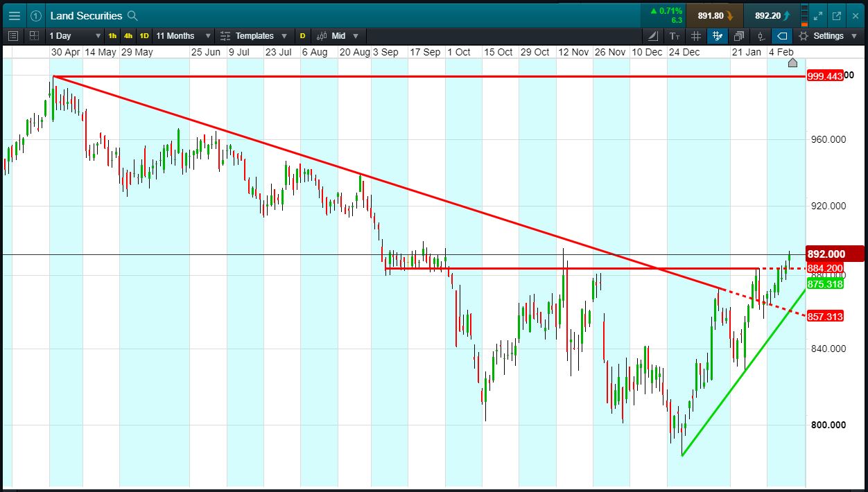Click the 1 Oct date label
Image resolution: width=868 pixels, height=492 pixels.
pyautogui.click(x=459, y=52)
